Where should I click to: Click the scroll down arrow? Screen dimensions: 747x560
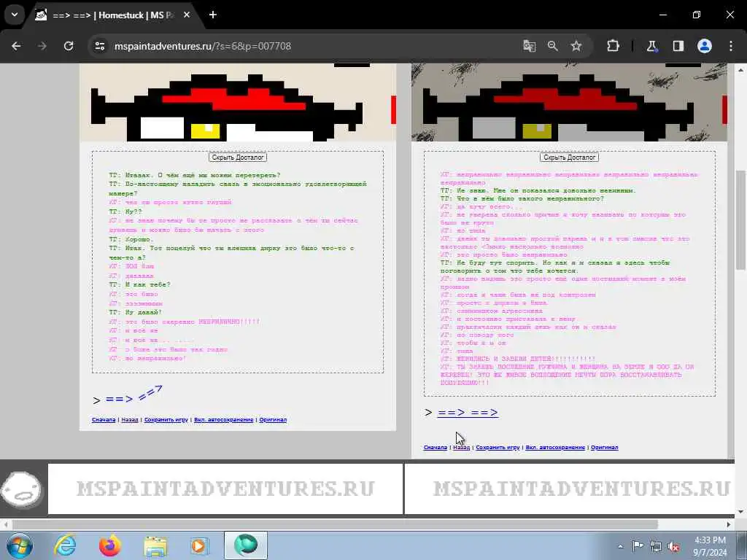pyautogui.click(x=741, y=512)
